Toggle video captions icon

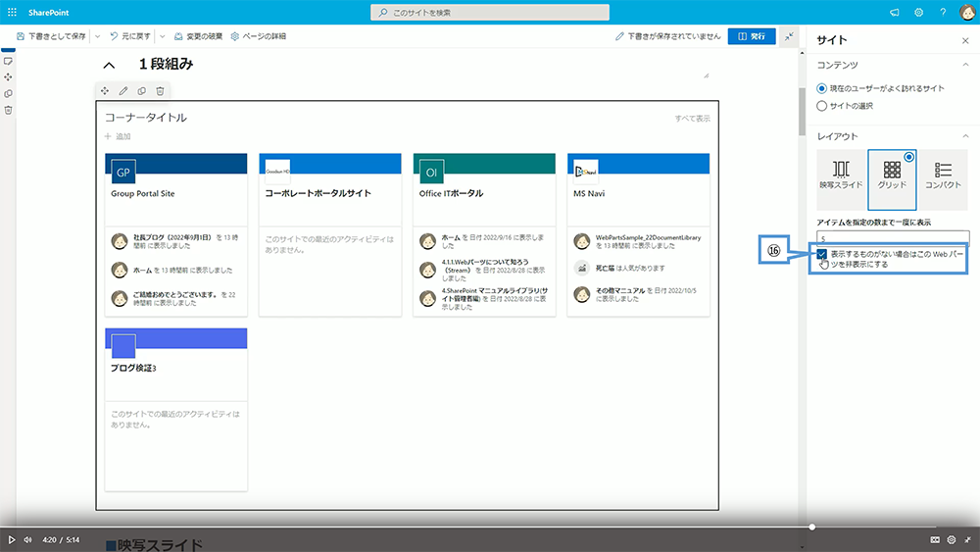pos(935,539)
